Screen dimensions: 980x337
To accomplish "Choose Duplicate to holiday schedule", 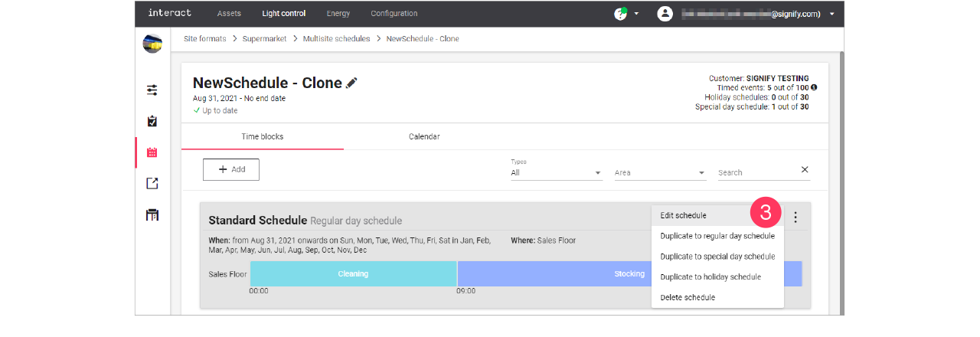I will click(717, 276).
